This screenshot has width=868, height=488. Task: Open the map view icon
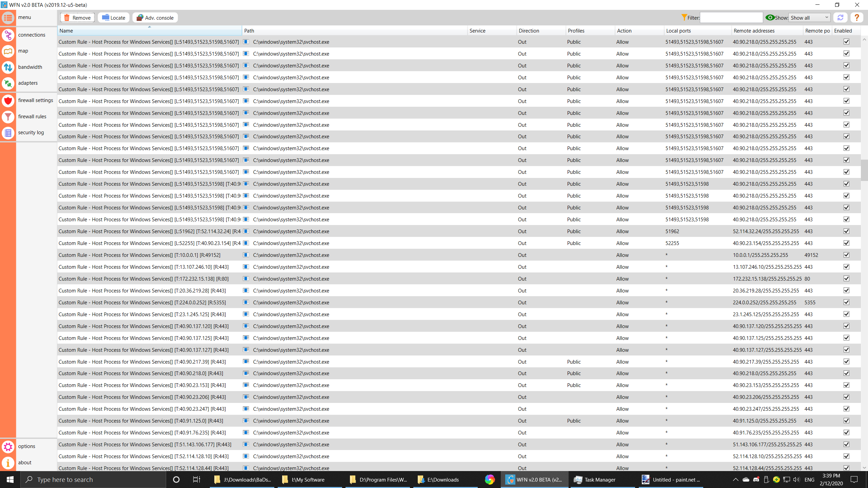point(8,51)
